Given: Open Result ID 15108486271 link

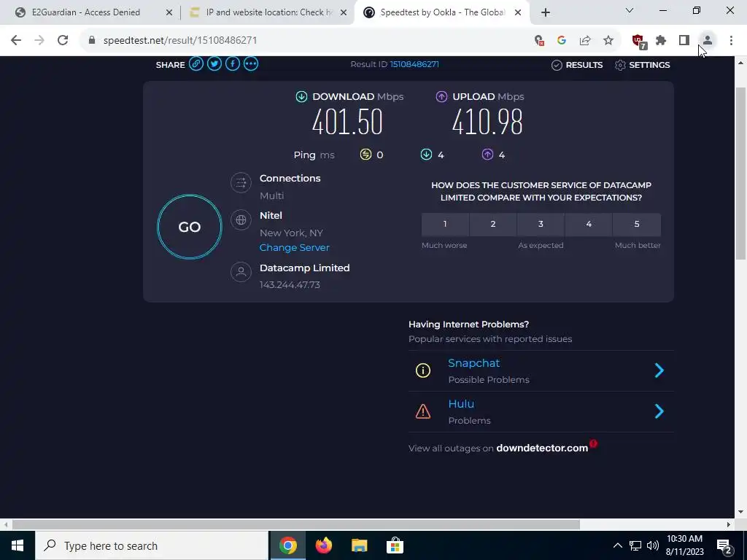Looking at the screenshot, I should (x=414, y=64).
